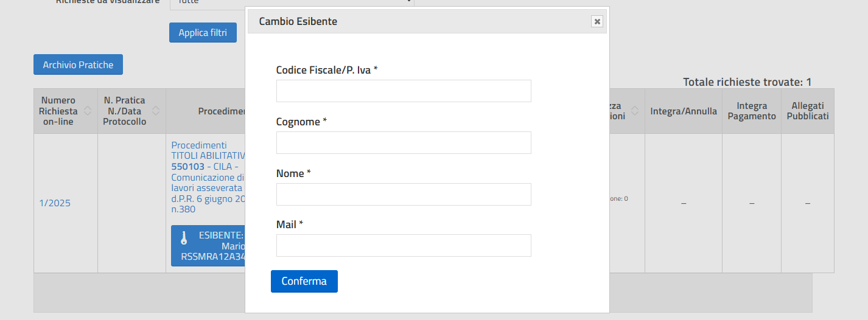Click sort arrows beside Numero Richiesta on-line
Screen dimensions: 868x320
[88, 111]
